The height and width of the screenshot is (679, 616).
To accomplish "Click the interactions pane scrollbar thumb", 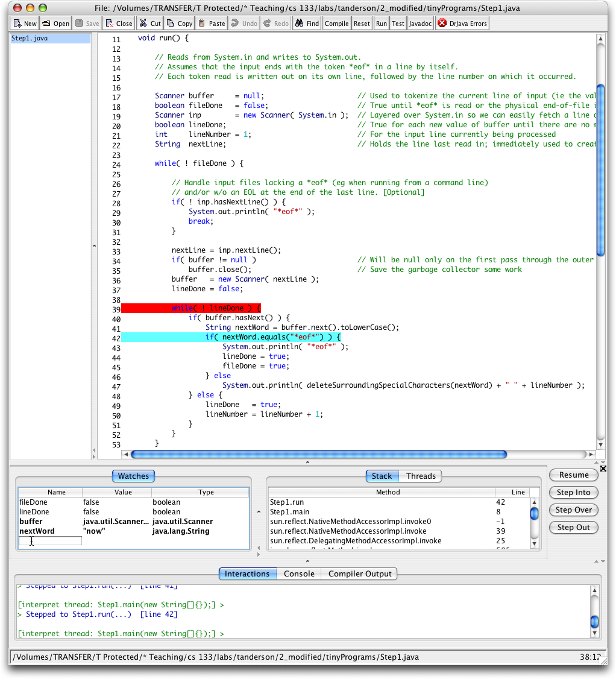I will [x=594, y=621].
